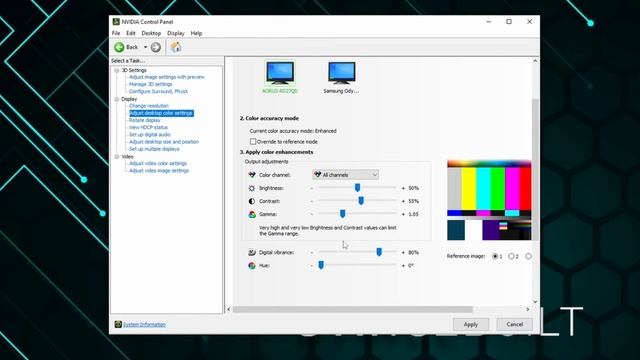Click the green Back arrow icon
This screenshot has height=360, width=640.
coord(119,47)
